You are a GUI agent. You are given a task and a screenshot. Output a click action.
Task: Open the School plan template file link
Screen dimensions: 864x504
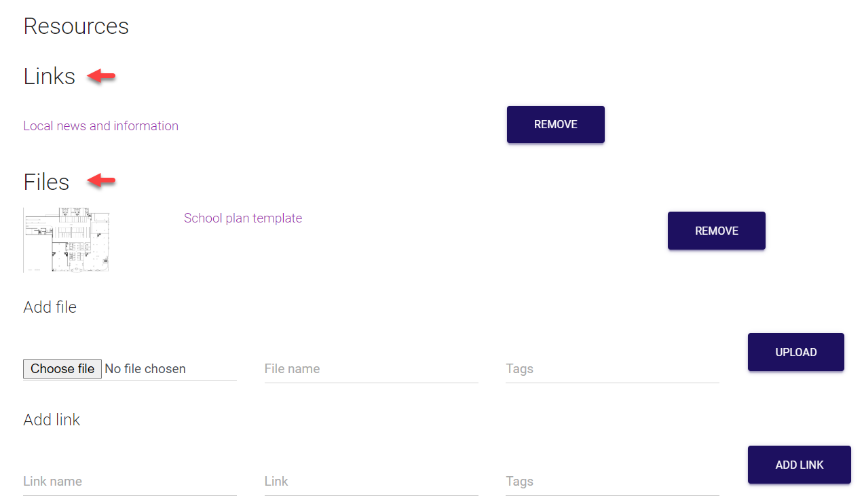242,218
